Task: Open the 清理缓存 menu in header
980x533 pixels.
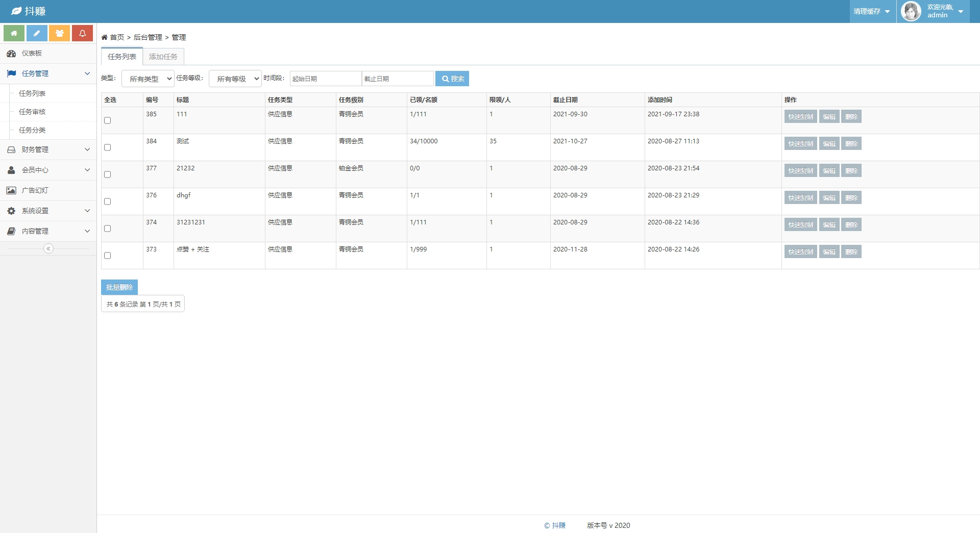Action: [x=872, y=11]
